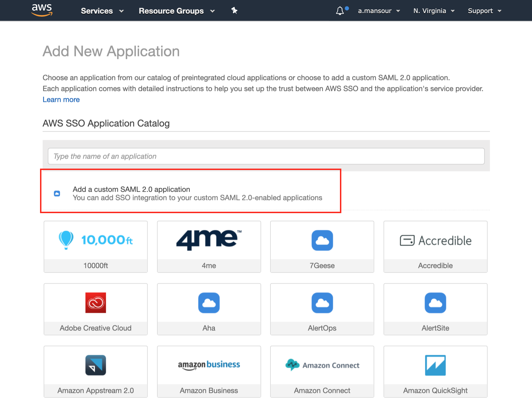Select Add a custom SAML 2.0 application
The image size is (532, 404).
(x=131, y=189)
